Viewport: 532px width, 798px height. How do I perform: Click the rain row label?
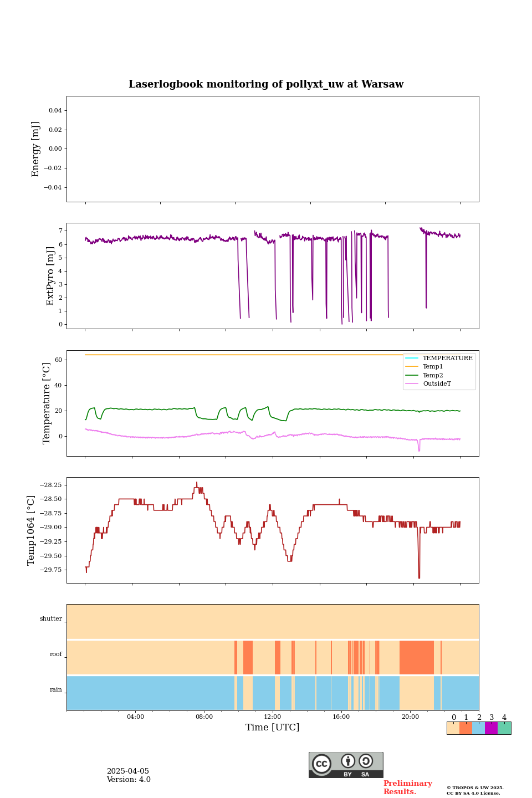56,690
